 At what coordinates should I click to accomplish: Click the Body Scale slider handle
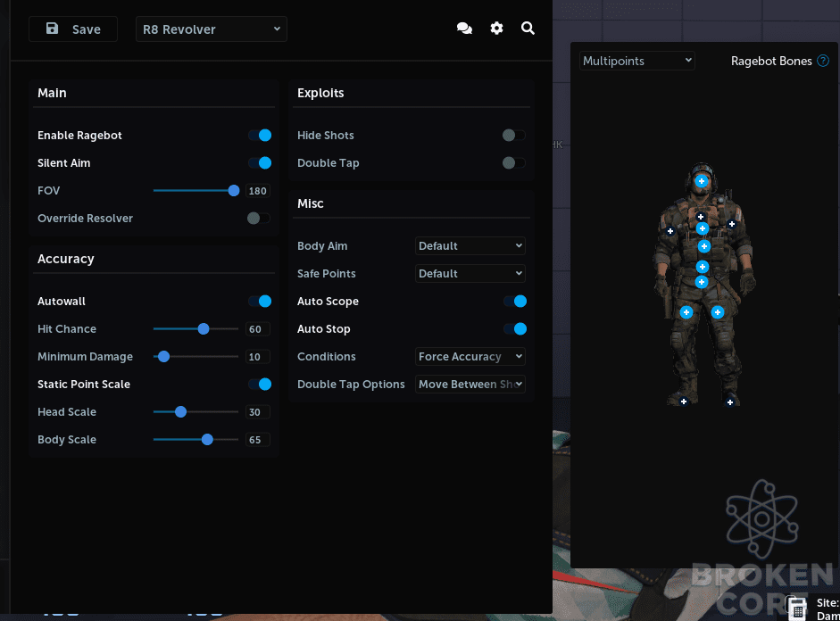tap(207, 440)
